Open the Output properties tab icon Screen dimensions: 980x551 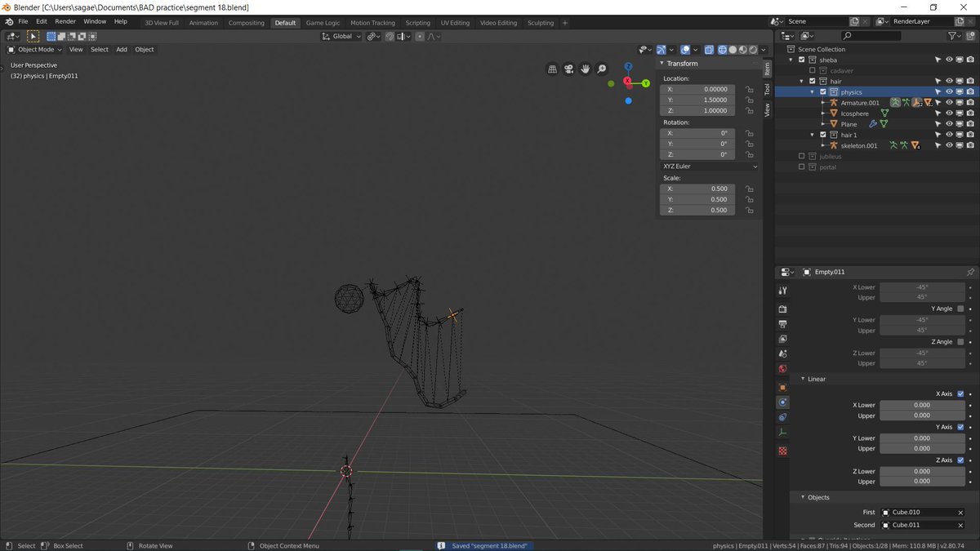(x=782, y=324)
